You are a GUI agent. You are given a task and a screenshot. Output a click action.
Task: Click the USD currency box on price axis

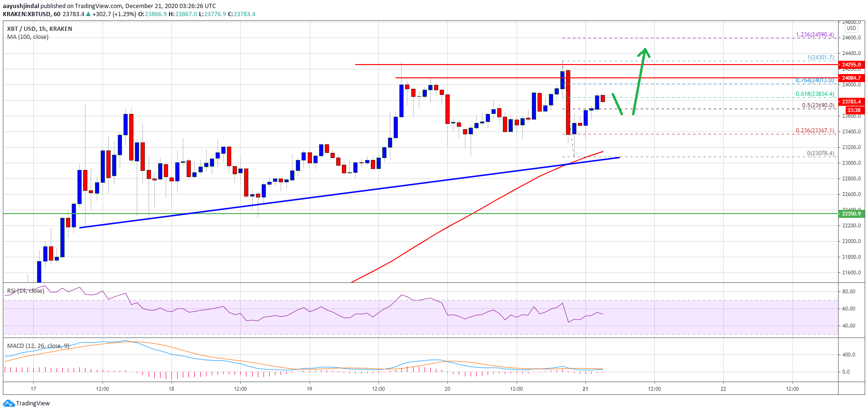(851, 28)
